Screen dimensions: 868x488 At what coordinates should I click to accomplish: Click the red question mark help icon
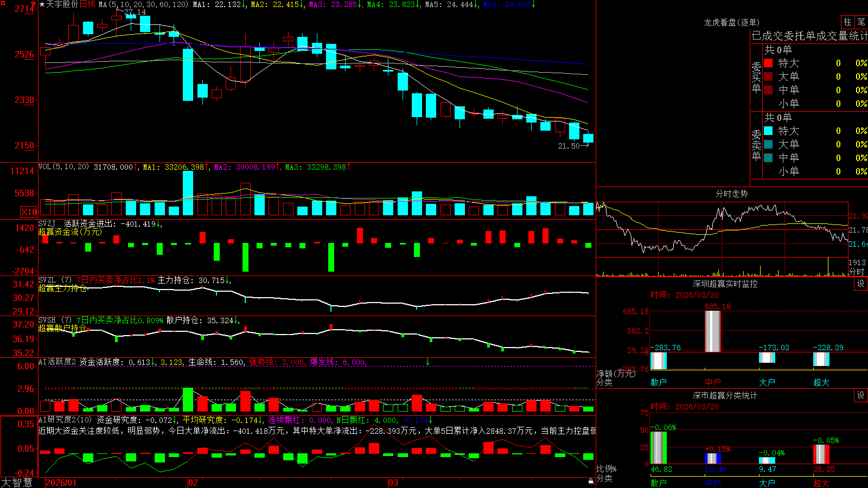click(34, 4)
